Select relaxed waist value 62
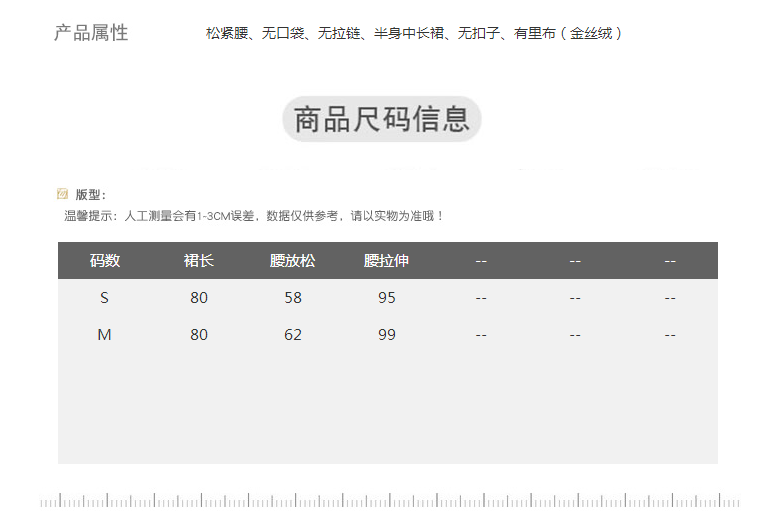 click(293, 335)
